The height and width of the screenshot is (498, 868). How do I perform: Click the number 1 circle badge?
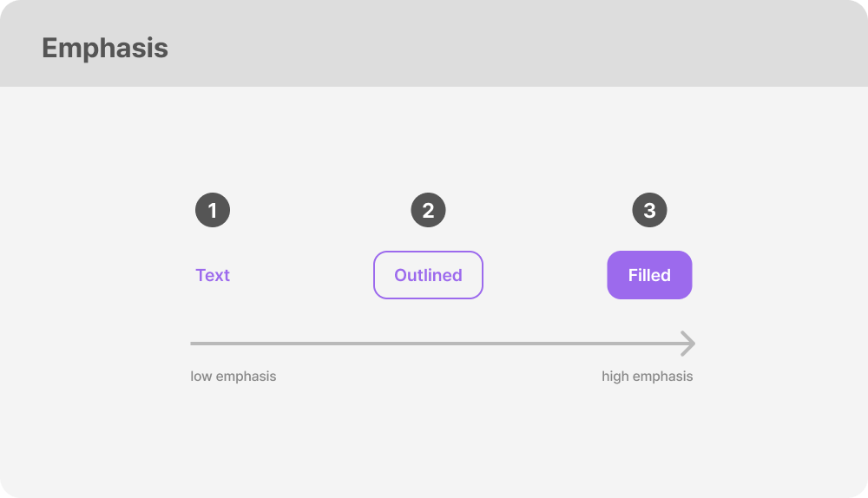tap(213, 210)
